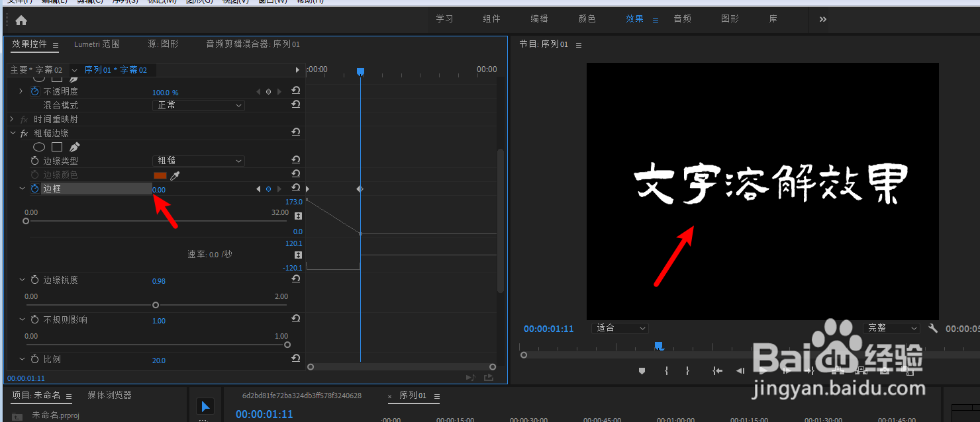
Task: Mark in point in program monitor
Action: point(666,371)
